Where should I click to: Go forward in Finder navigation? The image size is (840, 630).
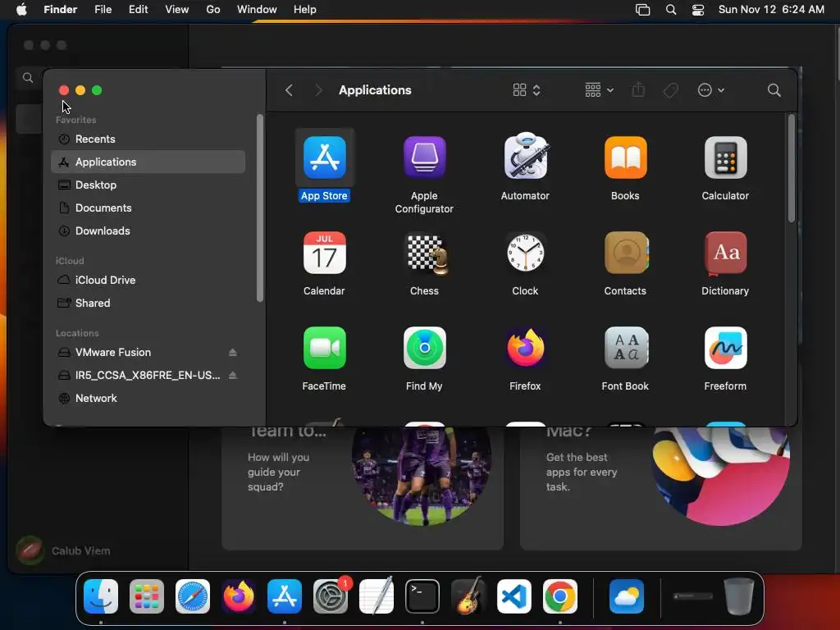pyautogui.click(x=319, y=90)
